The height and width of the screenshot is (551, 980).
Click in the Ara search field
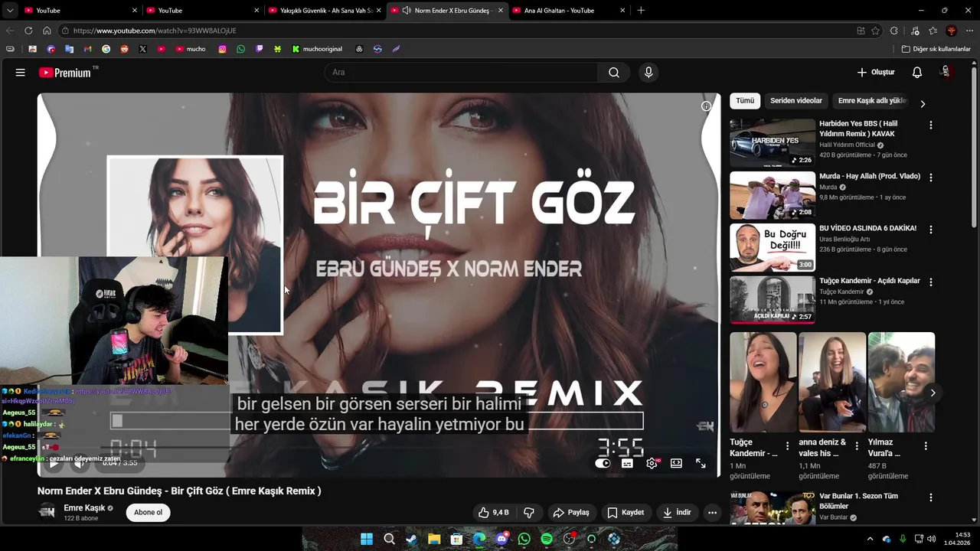pos(461,73)
